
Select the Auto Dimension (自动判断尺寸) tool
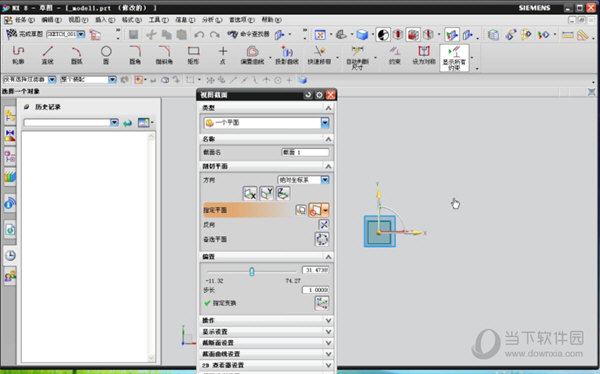click(357, 57)
